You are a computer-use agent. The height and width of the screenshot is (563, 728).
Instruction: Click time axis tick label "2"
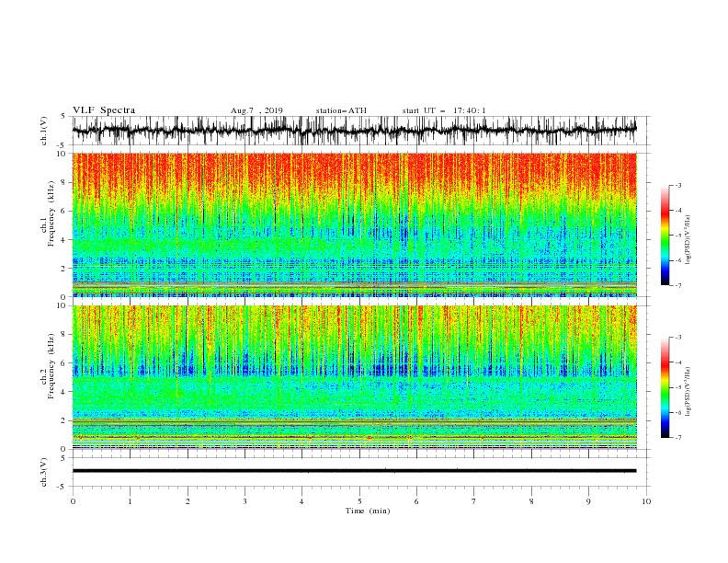[x=188, y=501]
